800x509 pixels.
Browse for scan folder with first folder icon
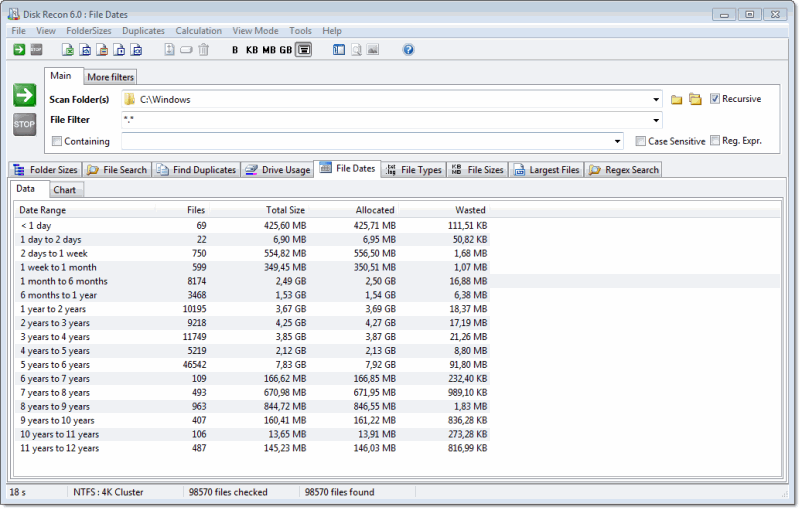(677, 99)
